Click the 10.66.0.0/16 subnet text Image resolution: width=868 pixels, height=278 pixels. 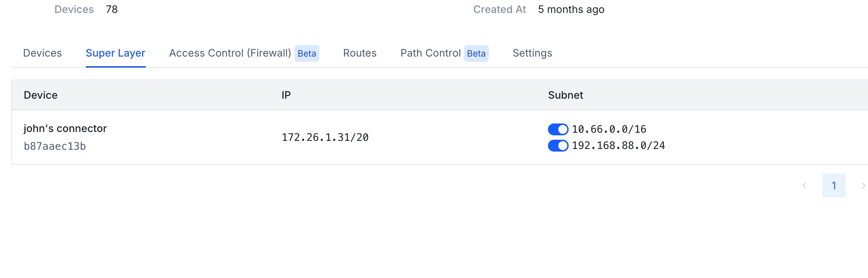(609, 129)
